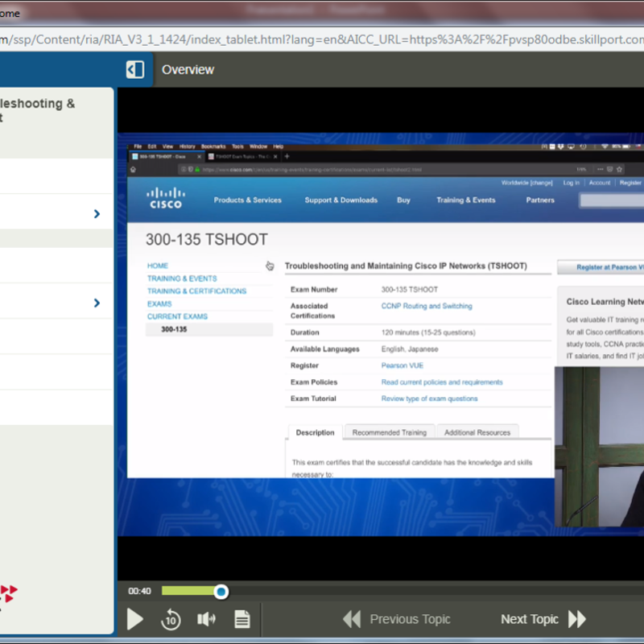Viewport: 644px width, 644px height.
Task: Close the TSHOOT Exam Topics browser tab
Action: tap(275, 157)
